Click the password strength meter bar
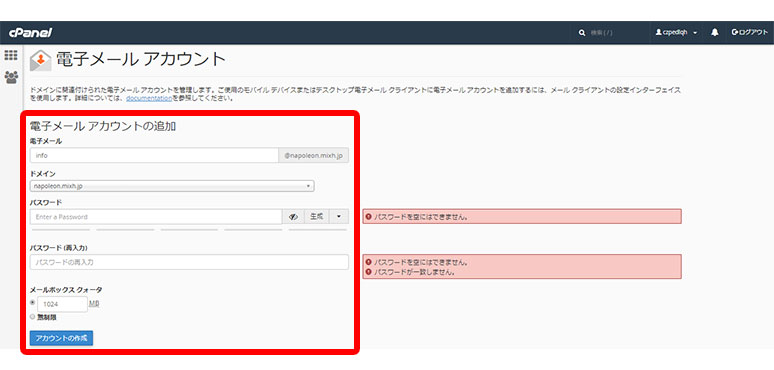 (x=189, y=229)
